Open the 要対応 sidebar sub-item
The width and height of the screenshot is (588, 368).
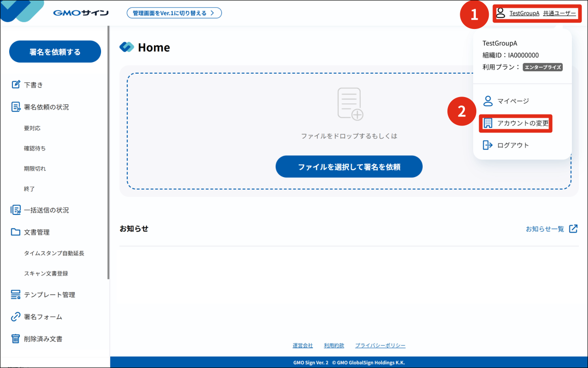pyautogui.click(x=32, y=128)
